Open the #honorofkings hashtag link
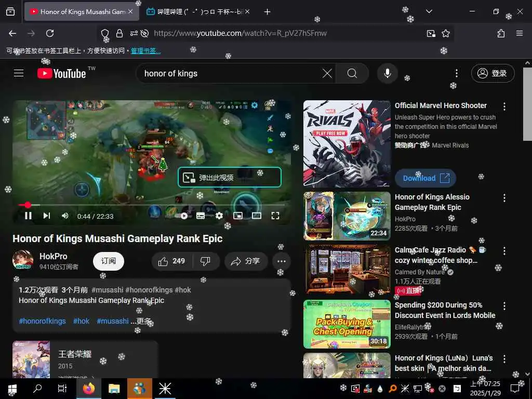The image size is (532, 399). (43, 321)
